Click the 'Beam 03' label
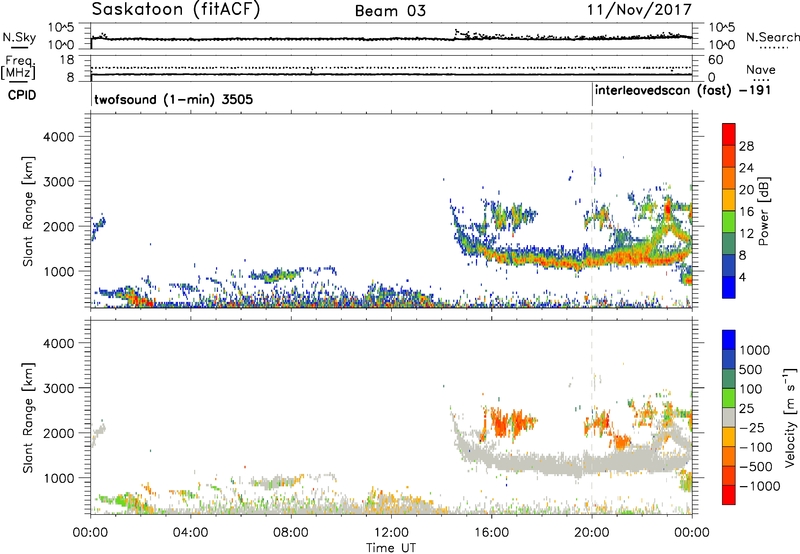Viewport: 800px width, 554px height. point(390,11)
